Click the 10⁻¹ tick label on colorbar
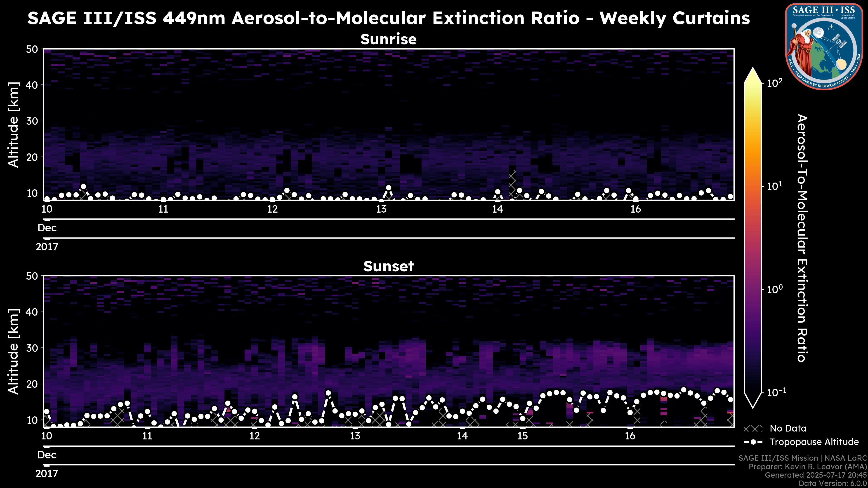This screenshot has width=868, height=488. pos(776,392)
